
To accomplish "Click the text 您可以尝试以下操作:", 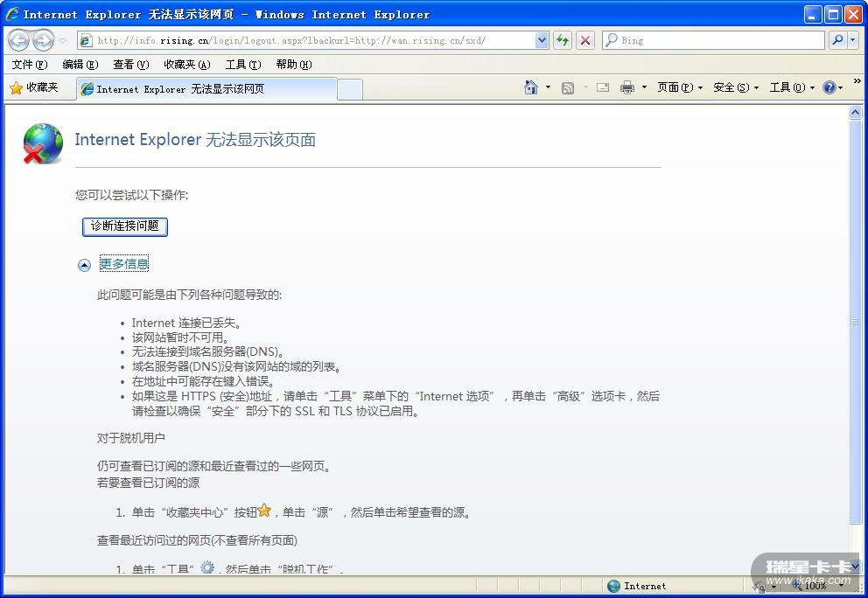I will point(132,195).
